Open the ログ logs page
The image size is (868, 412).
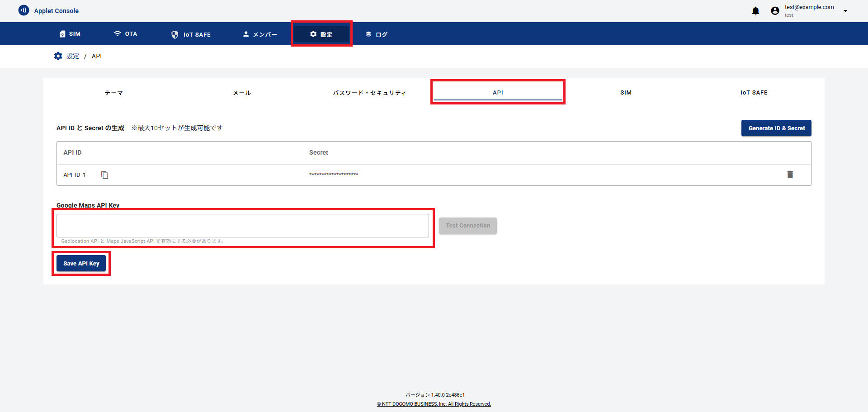[377, 34]
